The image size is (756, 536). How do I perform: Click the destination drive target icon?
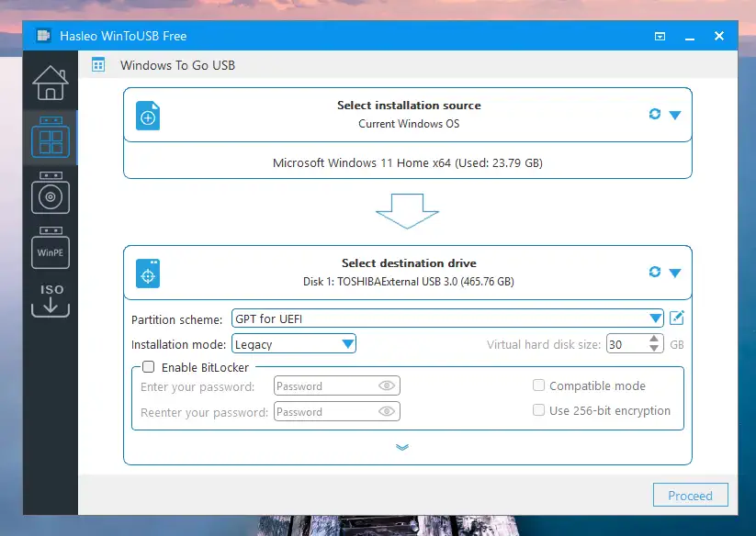(148, 274)
